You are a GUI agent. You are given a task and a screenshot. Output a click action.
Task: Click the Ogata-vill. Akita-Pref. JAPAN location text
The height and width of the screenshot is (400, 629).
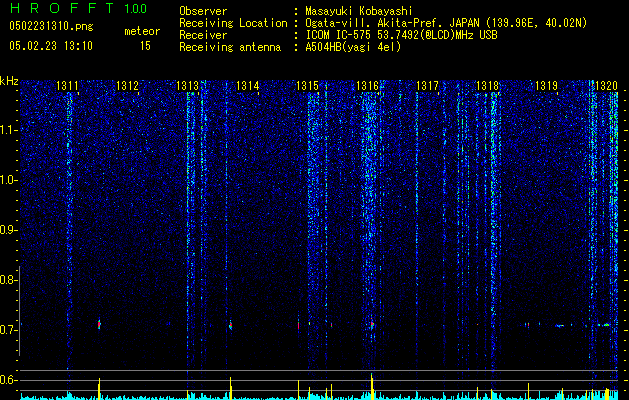pyautogui.click(x=446, y=23)
